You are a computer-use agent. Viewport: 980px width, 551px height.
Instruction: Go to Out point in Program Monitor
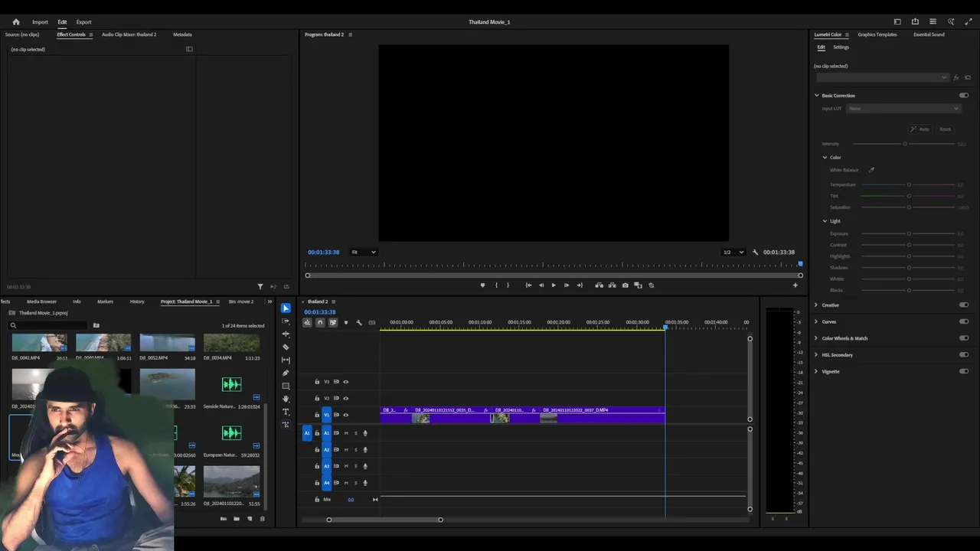(580, 285)
